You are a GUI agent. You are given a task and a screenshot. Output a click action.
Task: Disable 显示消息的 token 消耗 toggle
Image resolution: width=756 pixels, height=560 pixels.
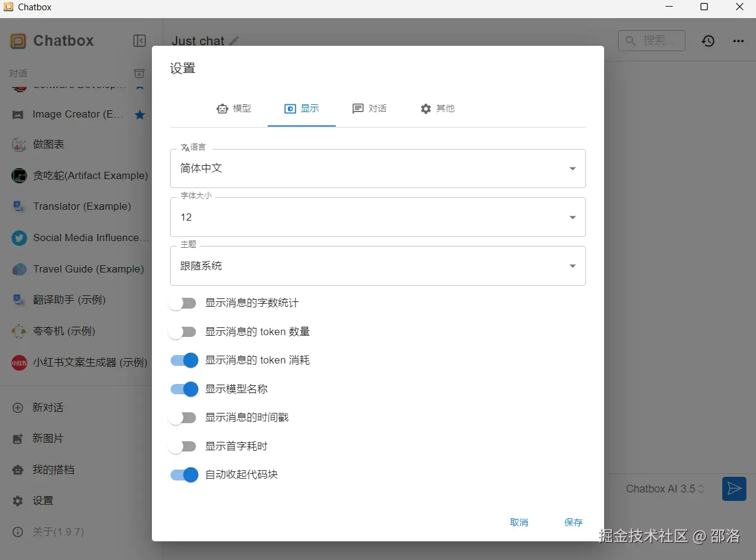point(184,360)
